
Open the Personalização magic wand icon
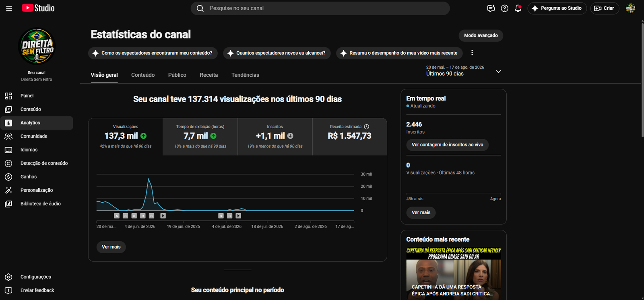coord(8,190)
